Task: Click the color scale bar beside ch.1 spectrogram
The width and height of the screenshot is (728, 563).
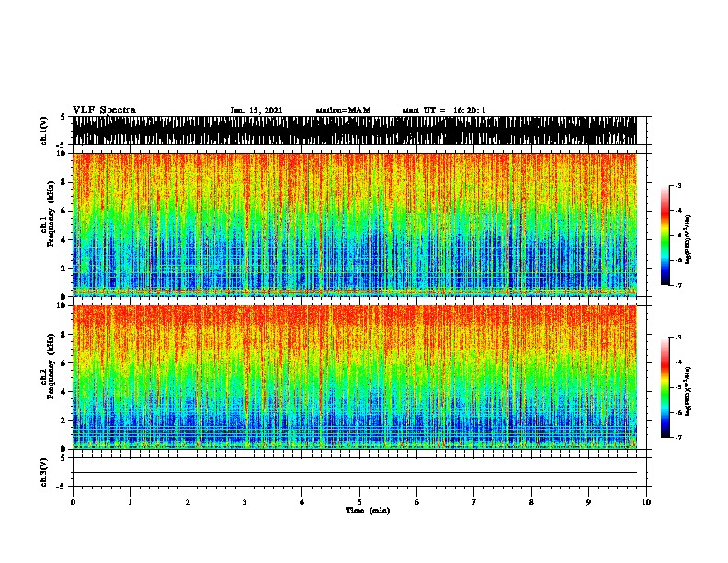Action: point(665,236)
